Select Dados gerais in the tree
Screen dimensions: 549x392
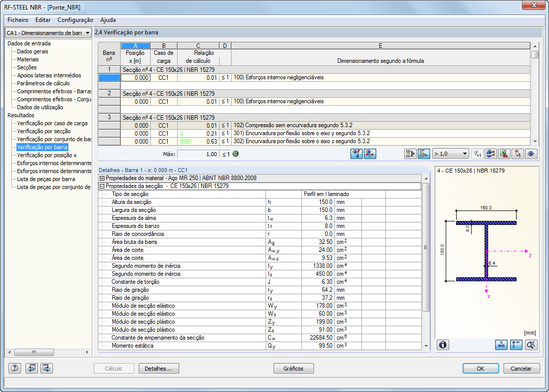pyautogui.click(x=32, y=51)
